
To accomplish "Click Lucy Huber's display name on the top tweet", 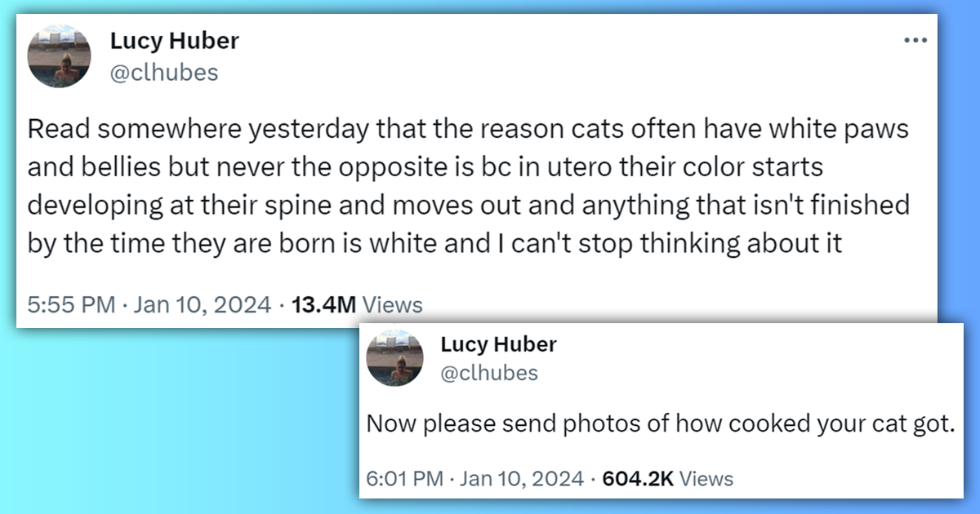I will pos(174,41).
